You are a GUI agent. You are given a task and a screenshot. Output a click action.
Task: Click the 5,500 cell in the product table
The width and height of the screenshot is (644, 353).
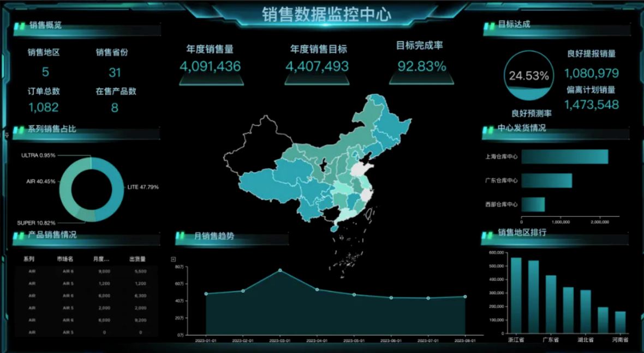pos(140,271)
